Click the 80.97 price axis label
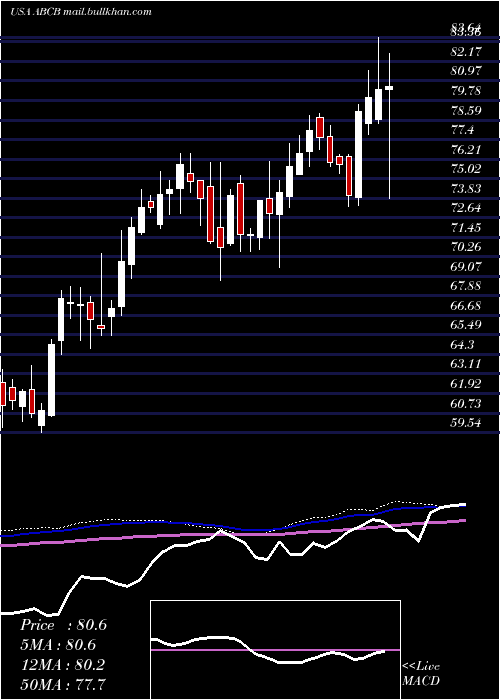 [x=467, y=71]
